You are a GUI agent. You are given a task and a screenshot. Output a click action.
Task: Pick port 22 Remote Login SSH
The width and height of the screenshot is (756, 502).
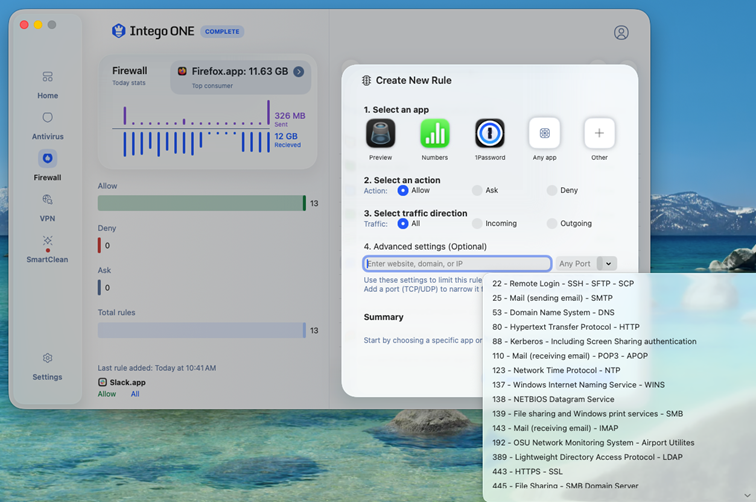click(563, 284)
